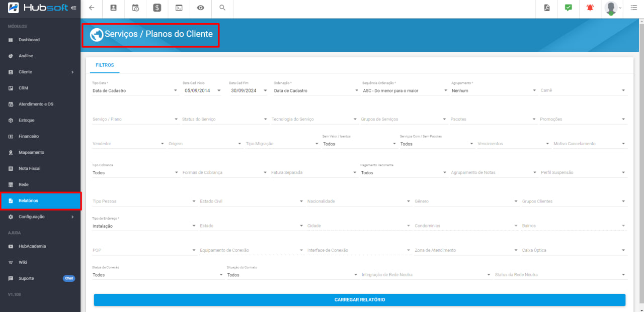Open the terminal console icon

[x=179, y=8]
